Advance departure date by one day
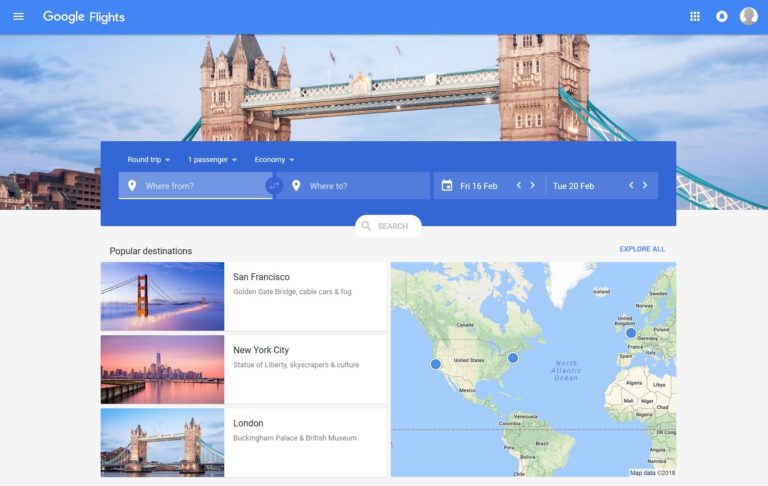The image size is (768, 486). point(533,185)
